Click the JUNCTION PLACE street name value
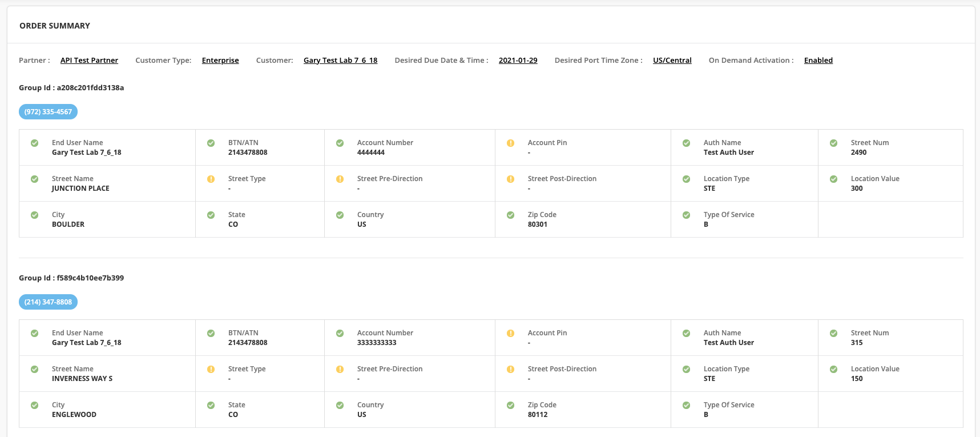This screenshot has height=437, width=980. coord(80,189)
